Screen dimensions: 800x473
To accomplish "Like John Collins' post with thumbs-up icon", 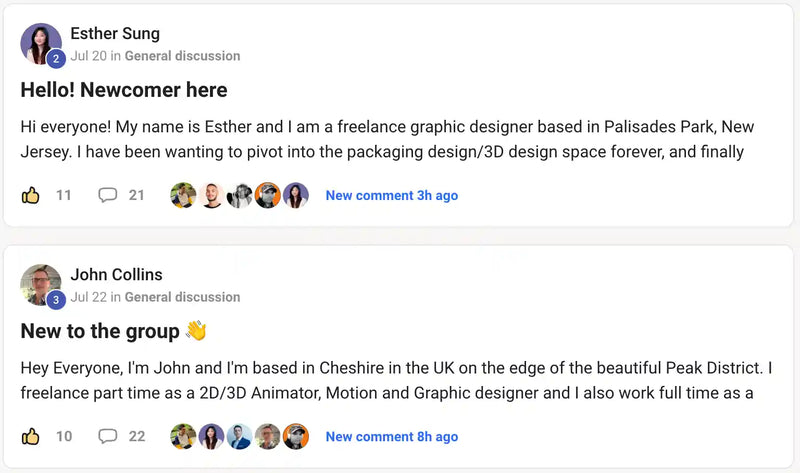I will coord(30,436).
